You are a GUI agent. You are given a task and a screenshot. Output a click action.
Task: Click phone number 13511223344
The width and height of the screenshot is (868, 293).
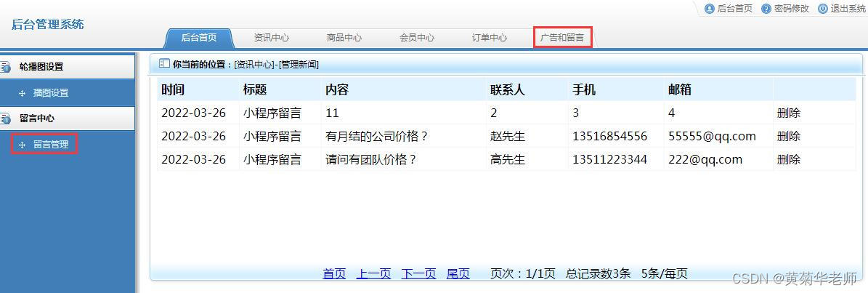click(609, 159)
